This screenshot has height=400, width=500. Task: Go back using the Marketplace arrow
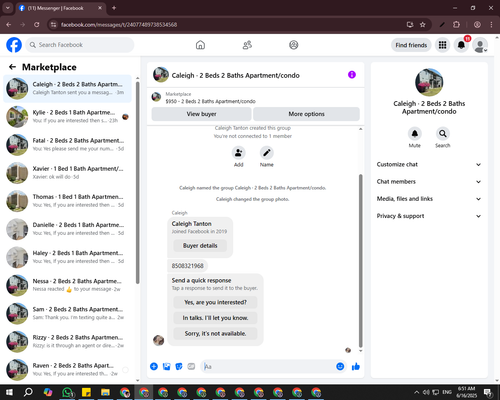point(12,67)
